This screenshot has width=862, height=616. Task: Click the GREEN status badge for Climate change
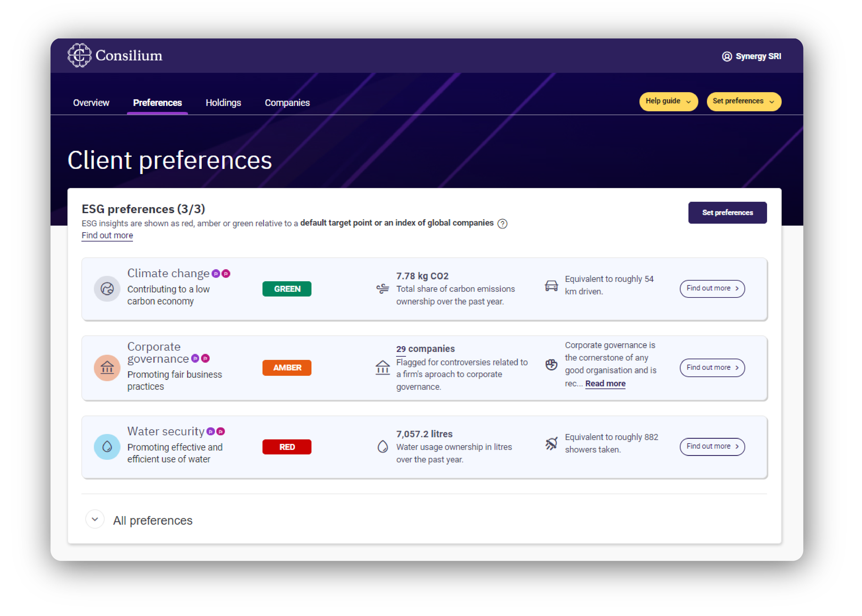point(287,289)
